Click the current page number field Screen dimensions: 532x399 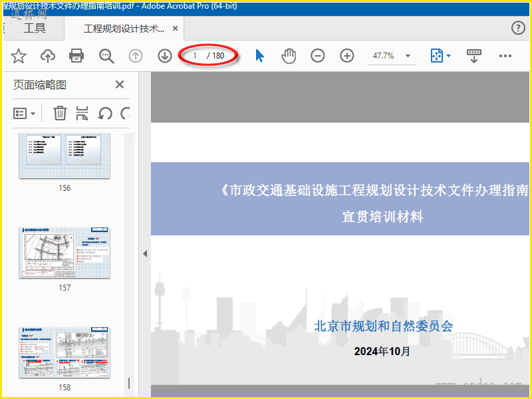click(x=195, y=56)
